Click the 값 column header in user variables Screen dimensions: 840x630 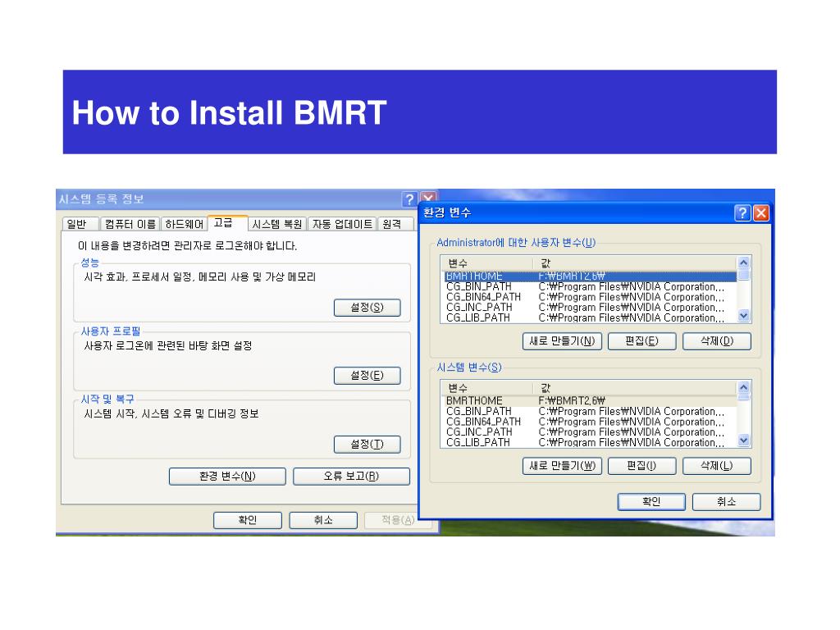pos(635,263)
